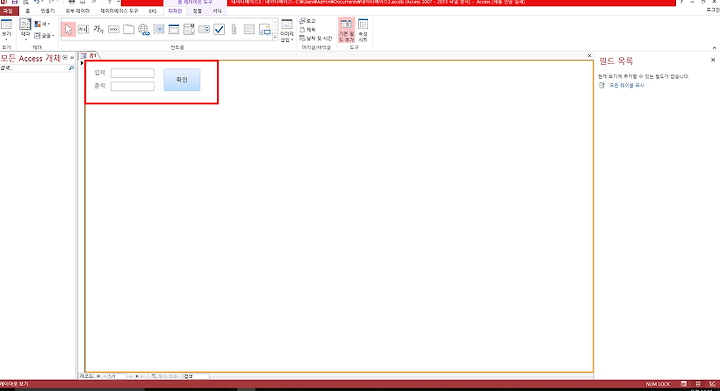Open the Themes gallery
Screen dimensions: 720x391
pos(25,31)
